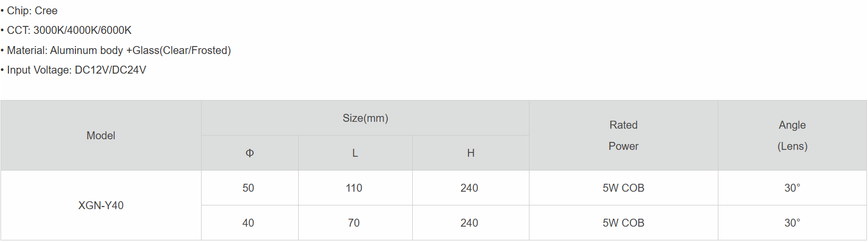Click the Rated Power header cell
Screen dimensions: 868x242
click(623, 136)
